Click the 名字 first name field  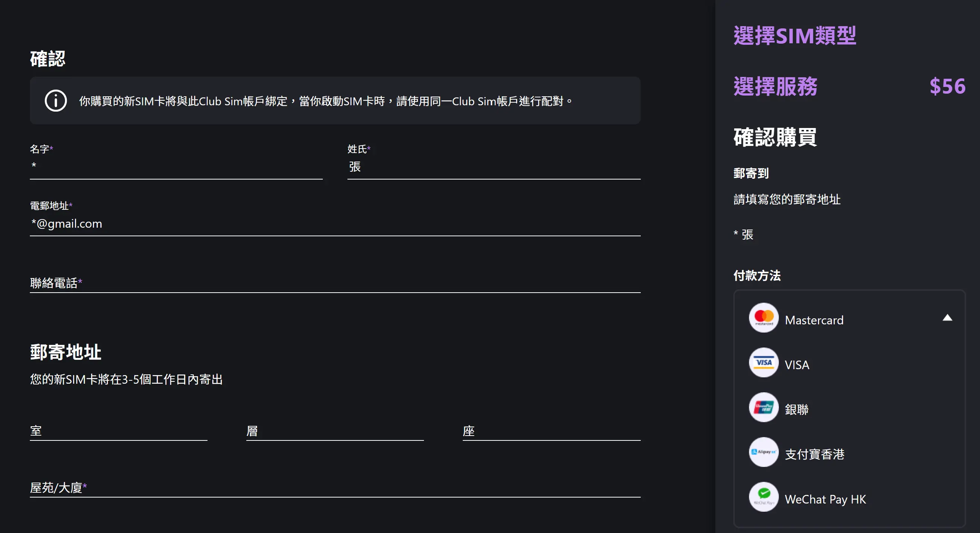[175, 166]
